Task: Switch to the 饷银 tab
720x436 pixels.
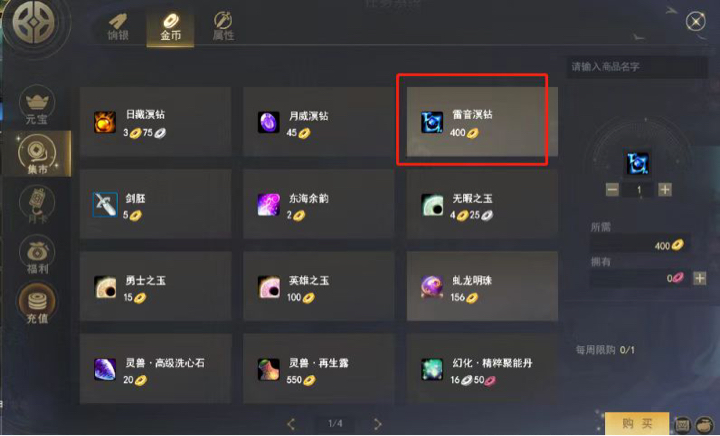Action: (x=118, y=27)
